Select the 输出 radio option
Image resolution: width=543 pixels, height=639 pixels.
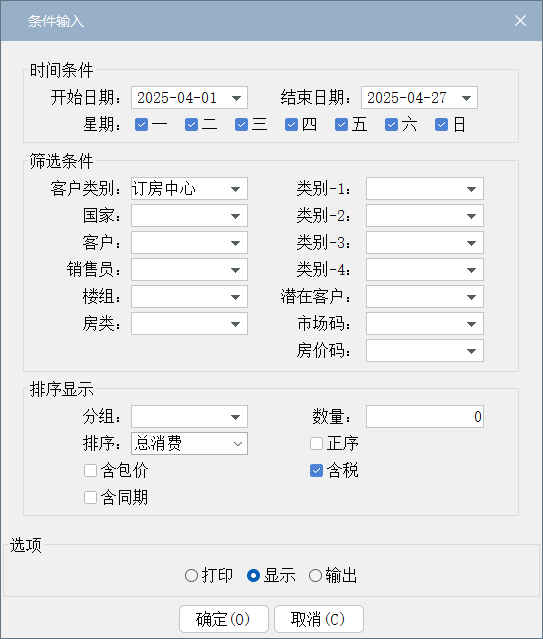(x=315, y=576)
